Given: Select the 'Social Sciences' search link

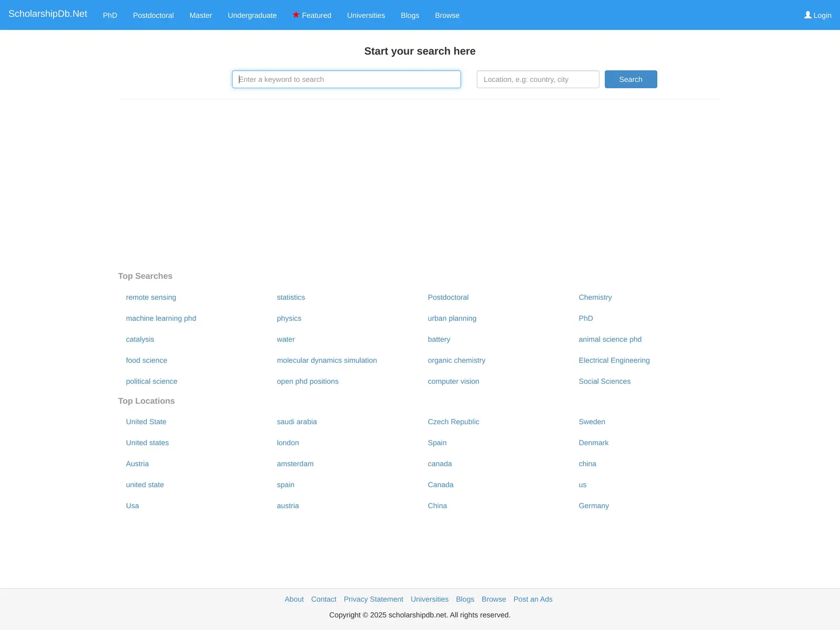Looking at the screenshot, I should coord(605,381).
